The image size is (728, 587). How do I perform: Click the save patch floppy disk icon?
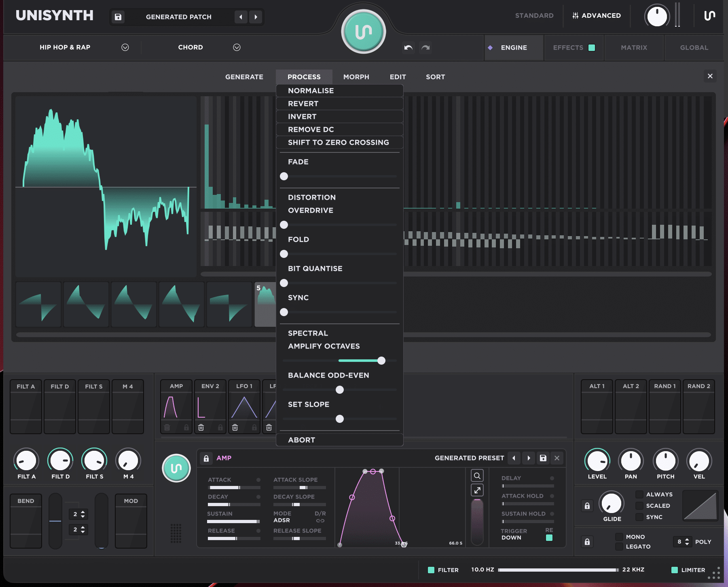click(118, 17)
